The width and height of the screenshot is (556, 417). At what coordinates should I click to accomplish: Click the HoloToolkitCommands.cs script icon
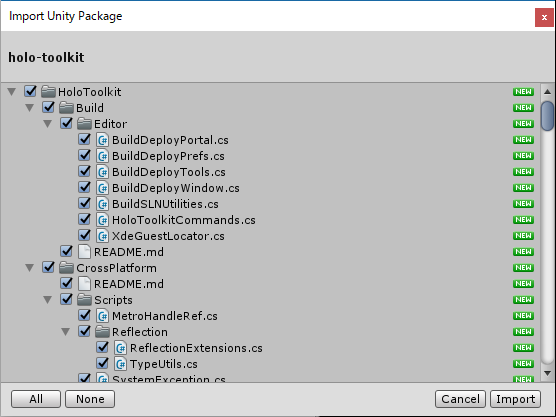click(102, 220)
